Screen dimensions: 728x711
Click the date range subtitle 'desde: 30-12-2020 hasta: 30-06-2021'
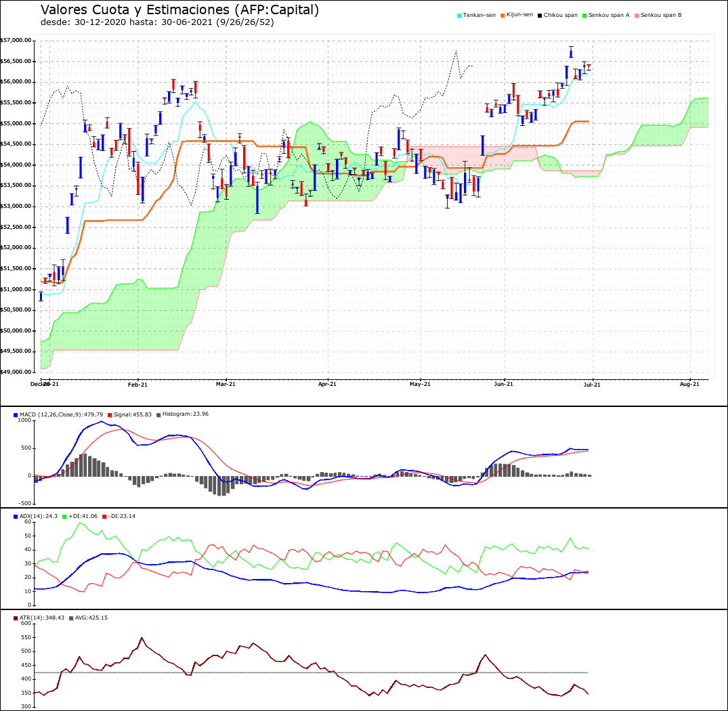127,22
